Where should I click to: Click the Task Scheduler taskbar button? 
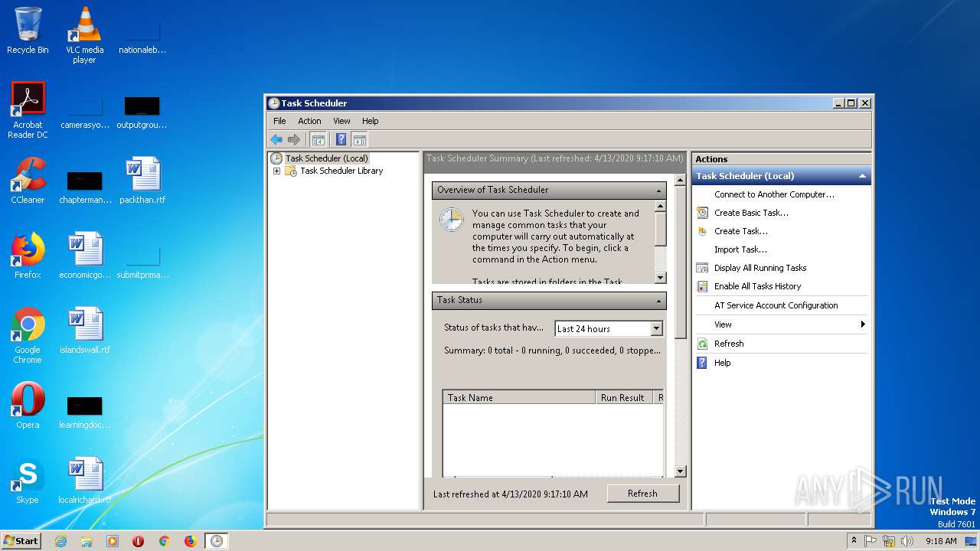click(x=217, y=541)
